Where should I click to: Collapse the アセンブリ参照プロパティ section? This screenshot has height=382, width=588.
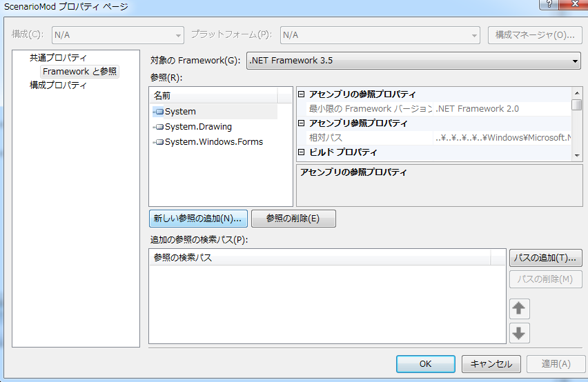pyautogui.click(x=301, y=123)
